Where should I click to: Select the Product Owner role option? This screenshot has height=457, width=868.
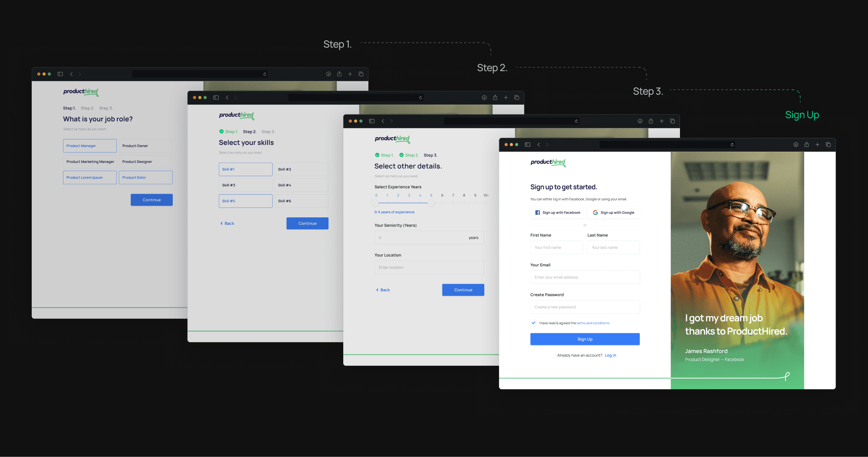[145, 146]
